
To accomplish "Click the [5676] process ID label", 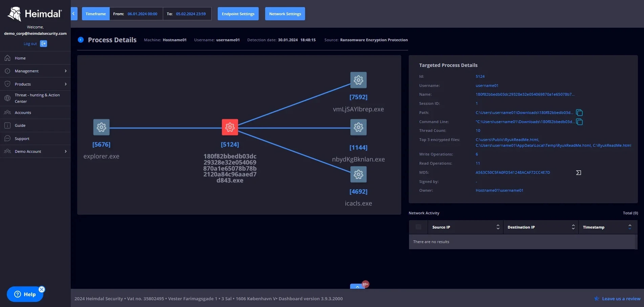I will tap(101, 144).
